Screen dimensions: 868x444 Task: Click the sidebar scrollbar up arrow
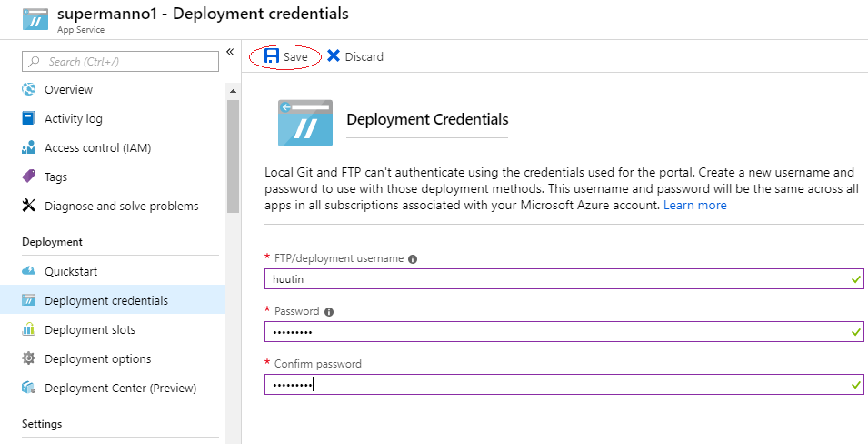[x=233, y=91]
